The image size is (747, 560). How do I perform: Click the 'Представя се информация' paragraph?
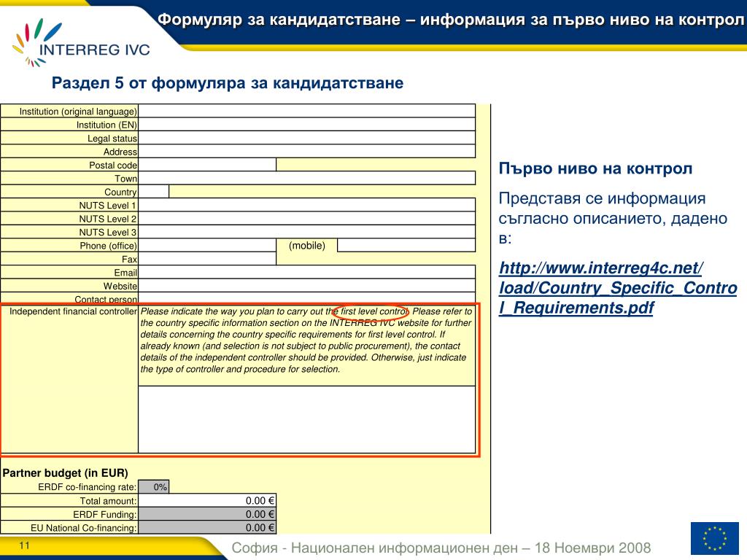coord(613,218)
